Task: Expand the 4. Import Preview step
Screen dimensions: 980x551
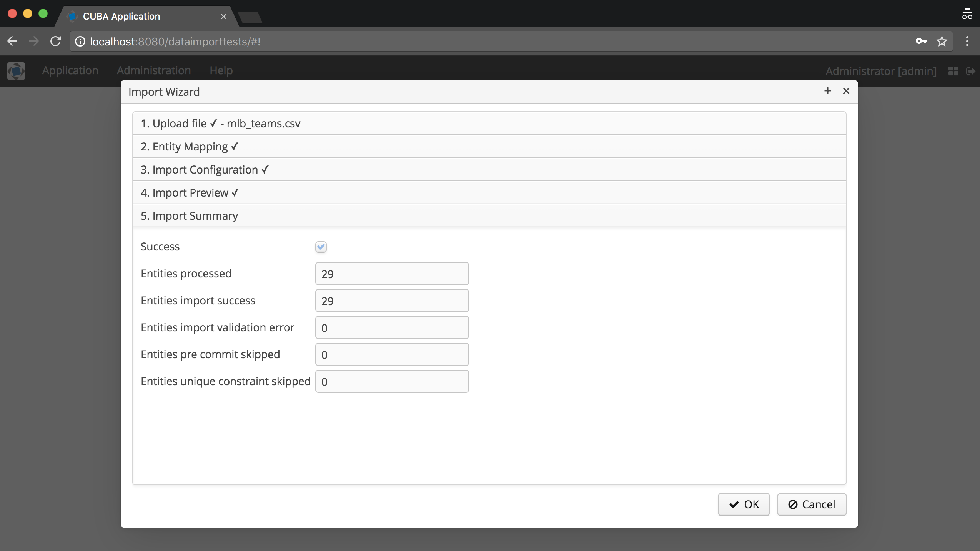Action: (x=489, y=193)
